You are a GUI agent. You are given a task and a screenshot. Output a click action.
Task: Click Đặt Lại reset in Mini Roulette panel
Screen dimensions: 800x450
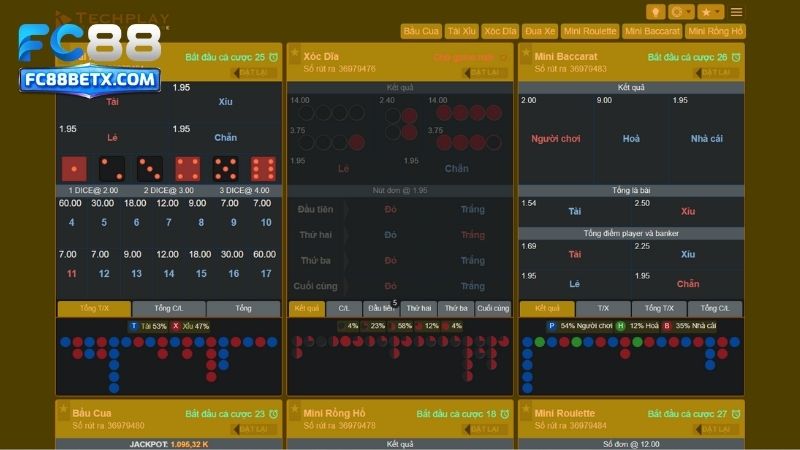pyautogui.click(x=716, y=430)
